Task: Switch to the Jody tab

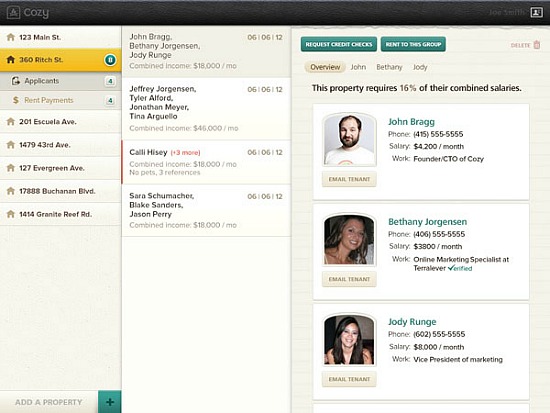Action: [x=420, y=67]
